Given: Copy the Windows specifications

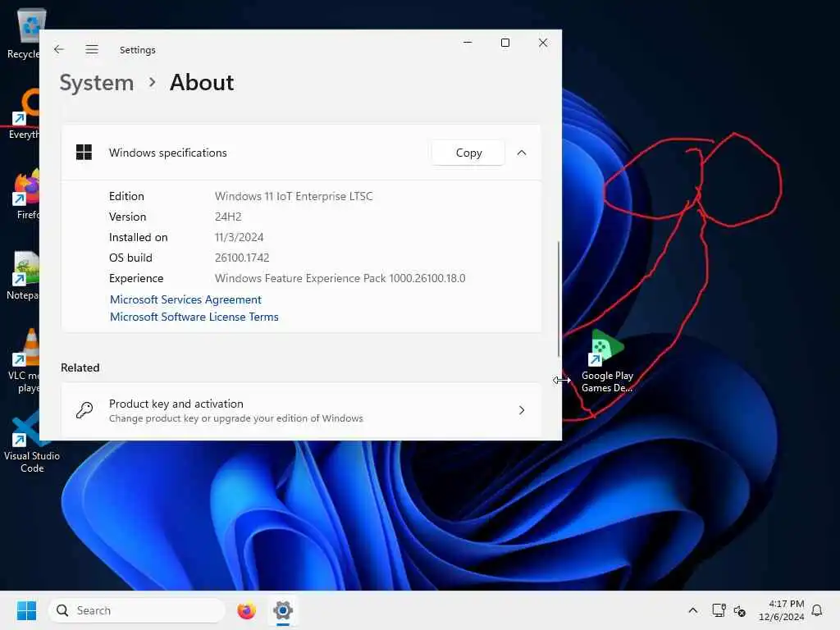Looking at the screenshot, I should point(468,153).
